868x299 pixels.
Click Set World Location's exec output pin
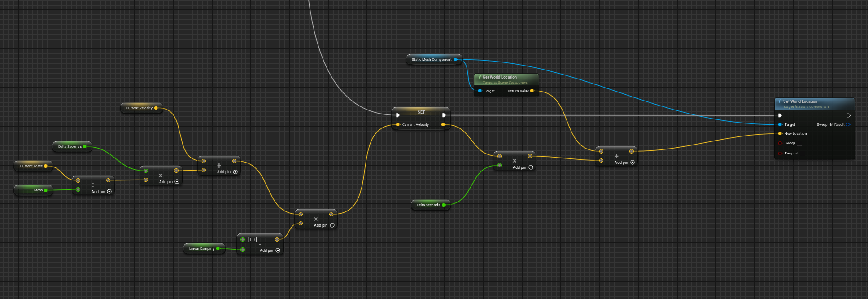848,115
